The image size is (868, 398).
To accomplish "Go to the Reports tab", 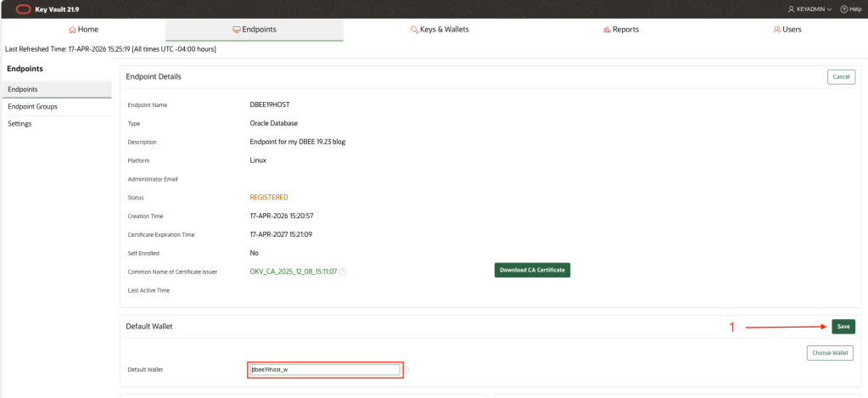I will click(x=620, y=30).
